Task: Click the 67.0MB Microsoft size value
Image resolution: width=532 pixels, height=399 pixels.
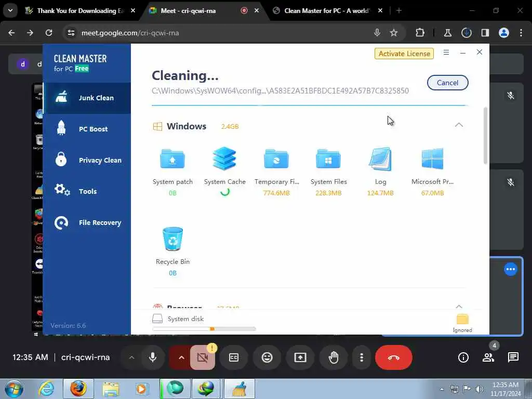Action: (x=432, y=193)
